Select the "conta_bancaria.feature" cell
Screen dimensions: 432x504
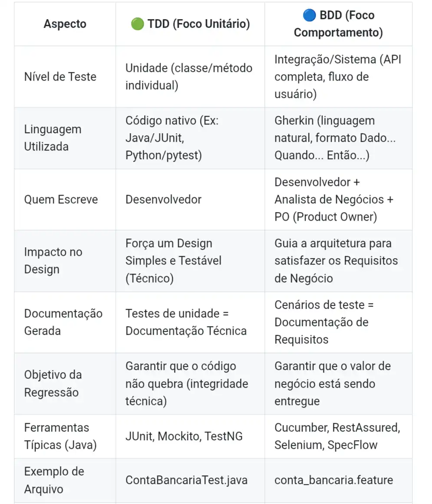[x=333, y=480]
